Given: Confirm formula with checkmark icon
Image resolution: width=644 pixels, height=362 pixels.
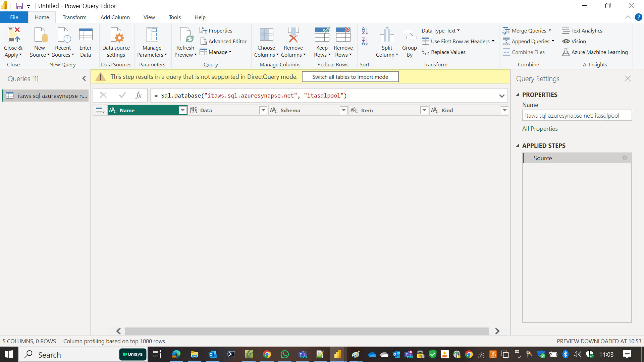Looking at the screenshot, I should [122, 96].
